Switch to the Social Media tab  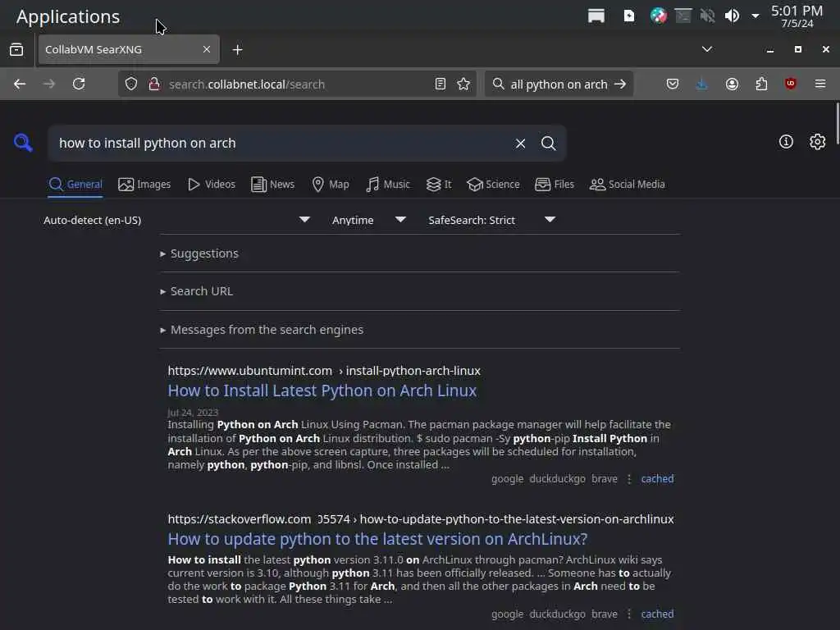tap(628, 185)
